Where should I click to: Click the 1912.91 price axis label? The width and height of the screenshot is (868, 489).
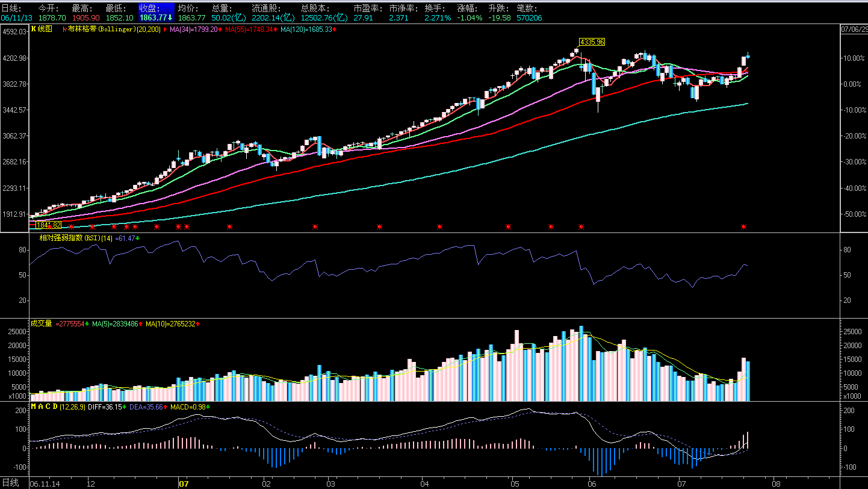14,214
